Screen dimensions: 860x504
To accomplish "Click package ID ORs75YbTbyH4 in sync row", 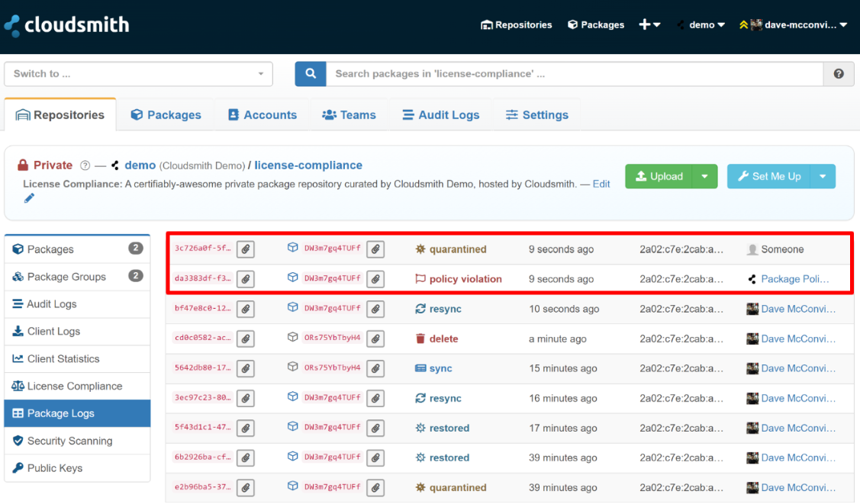I will click(x=333, y=368).
